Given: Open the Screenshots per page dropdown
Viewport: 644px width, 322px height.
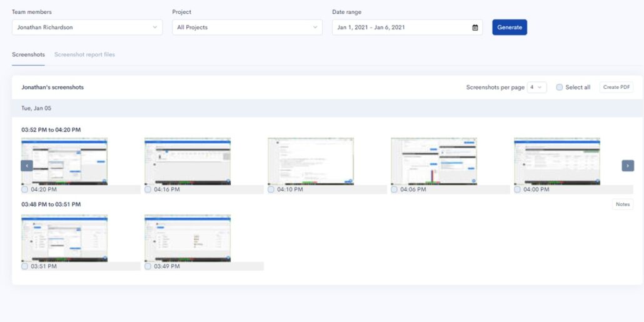Looking at the screenshot, I should (x=537, y=88).
